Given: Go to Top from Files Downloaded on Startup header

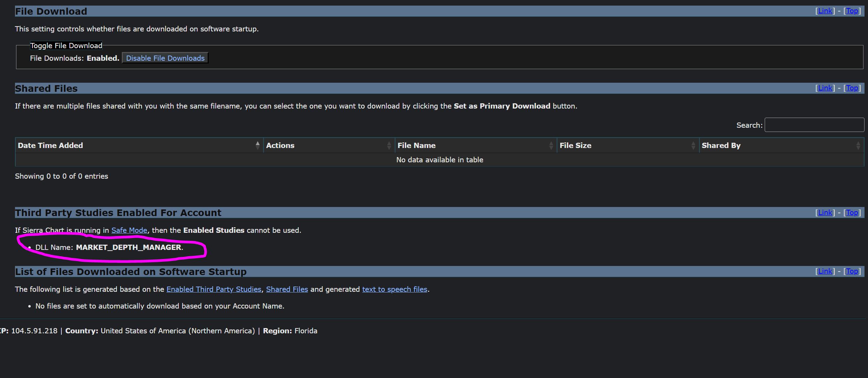Looking at the screenshot, I should pyautogui.click(x=852, y=272).
